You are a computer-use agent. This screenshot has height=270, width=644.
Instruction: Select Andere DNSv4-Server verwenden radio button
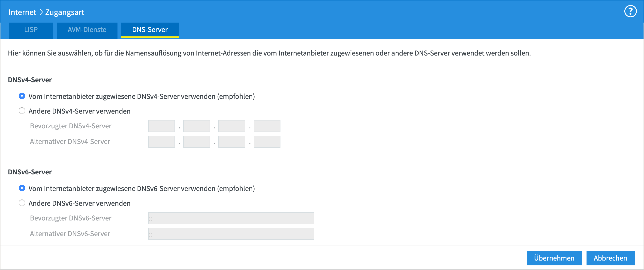point(22,111)
